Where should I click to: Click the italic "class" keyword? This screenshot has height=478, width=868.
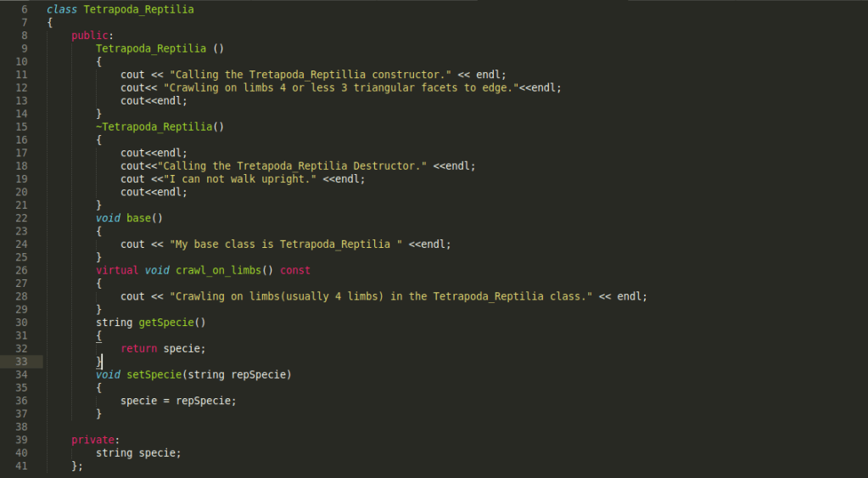pyautogui.click(x=62, y=9)
